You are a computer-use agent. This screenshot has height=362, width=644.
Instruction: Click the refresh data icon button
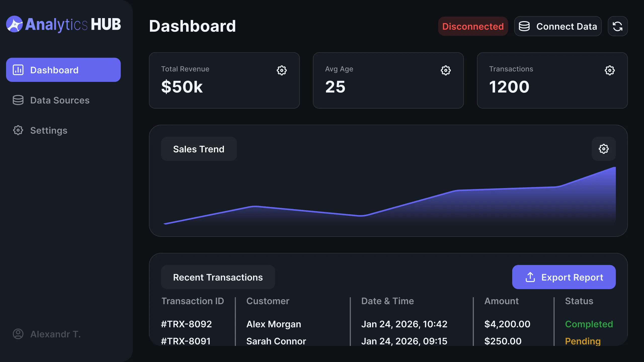coord(618,26)
